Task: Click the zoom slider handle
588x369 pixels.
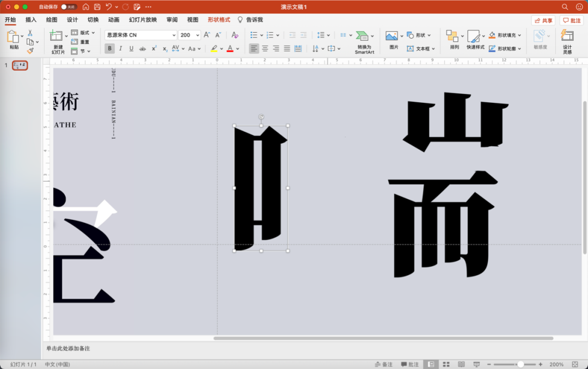Action: [520, 364]
